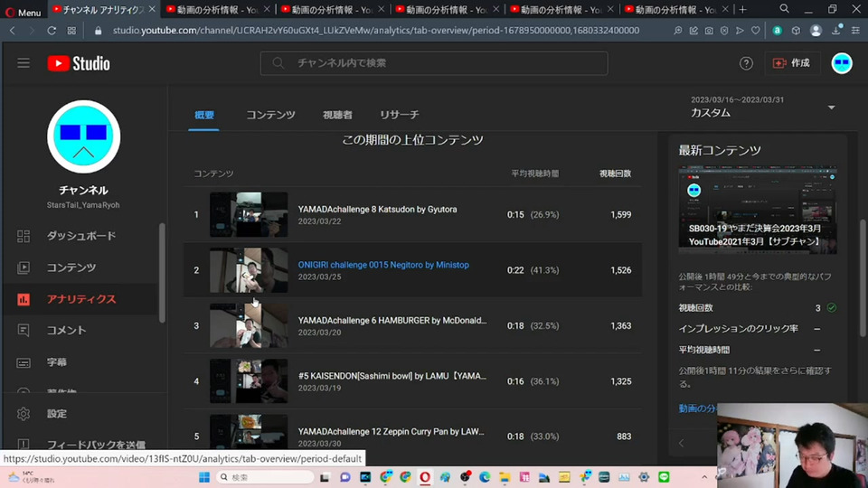Screen dimensions: 868x488
Task: Click the address bar URL
Action: point(376,31)
